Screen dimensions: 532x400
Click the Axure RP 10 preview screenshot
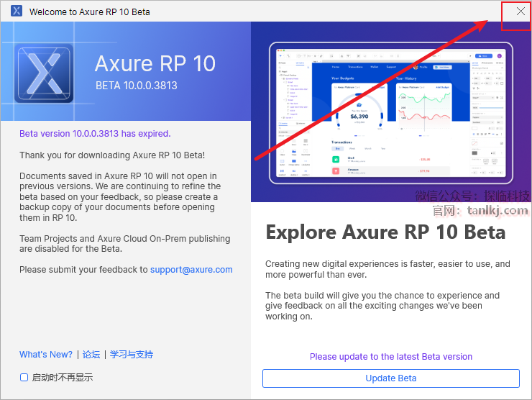click(x=390, y=112)
